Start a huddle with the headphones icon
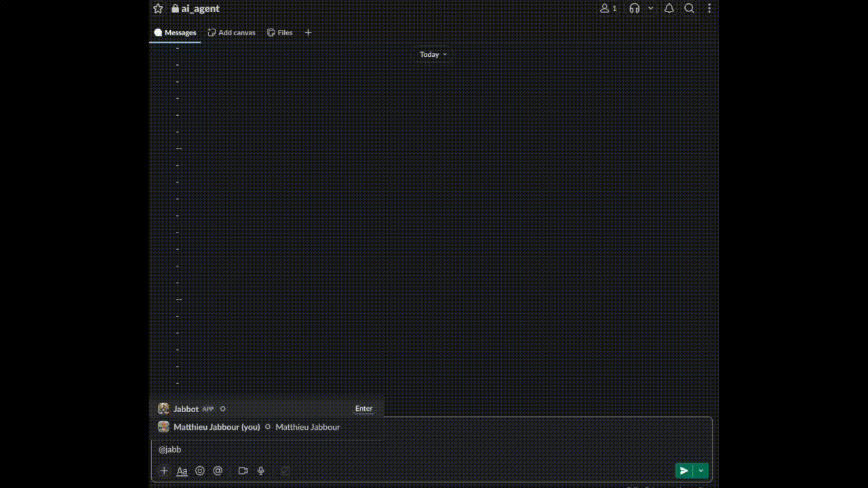Viewport: 868px width, 488px height. (634, 8)
